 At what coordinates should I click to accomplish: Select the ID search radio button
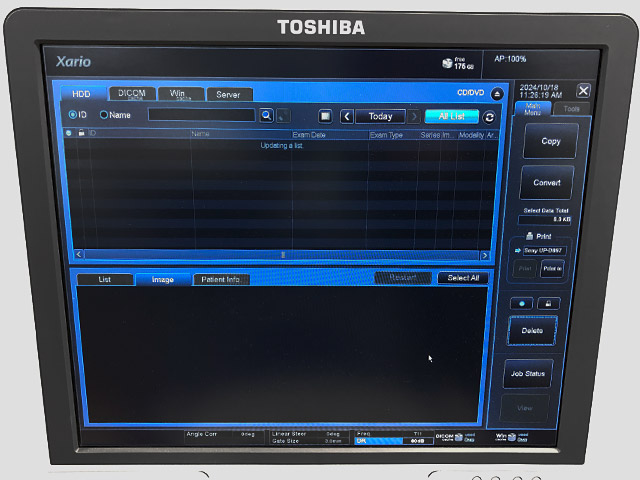[x=73, y=115]
